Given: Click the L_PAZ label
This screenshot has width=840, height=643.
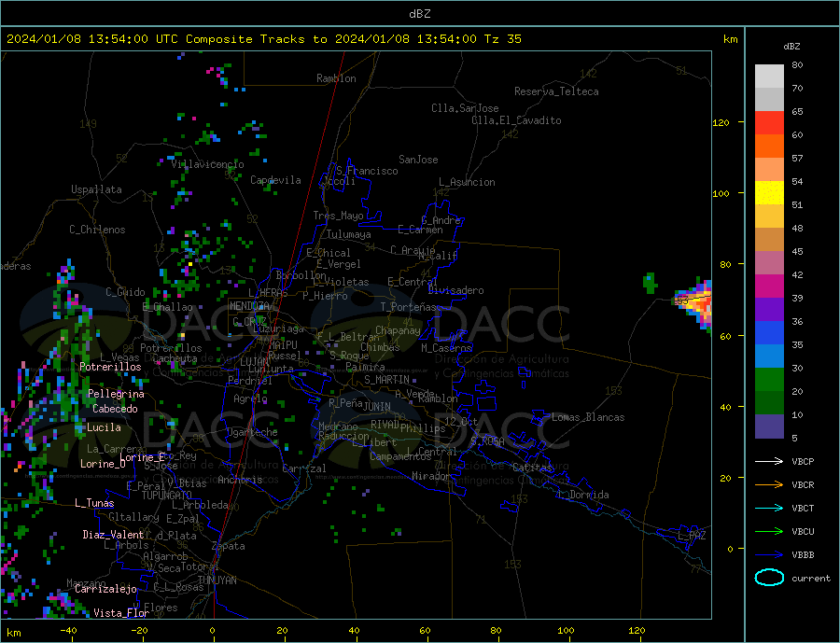Looking at the screenshot, I should coord(692,536).
